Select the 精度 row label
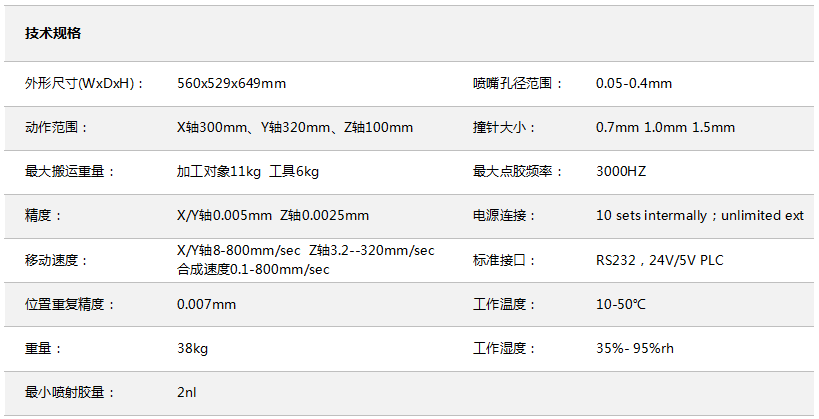The width and height of the screenshot is (819, 419). (x=43, y=215)
